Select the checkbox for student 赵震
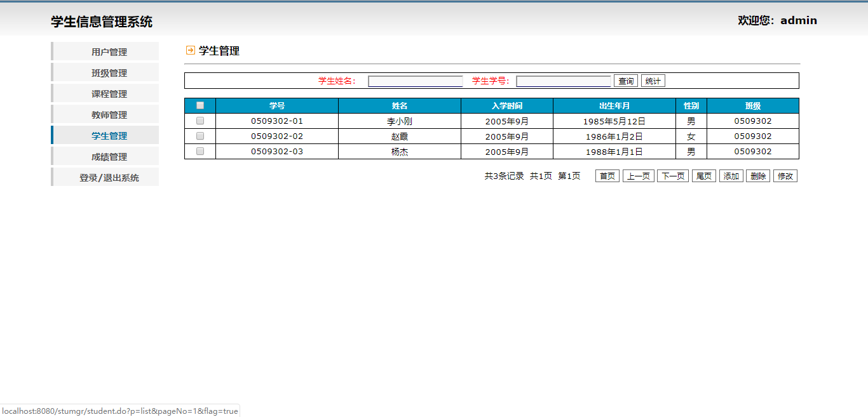This screenshot has height=417, width=868. [x=200, y=136]
